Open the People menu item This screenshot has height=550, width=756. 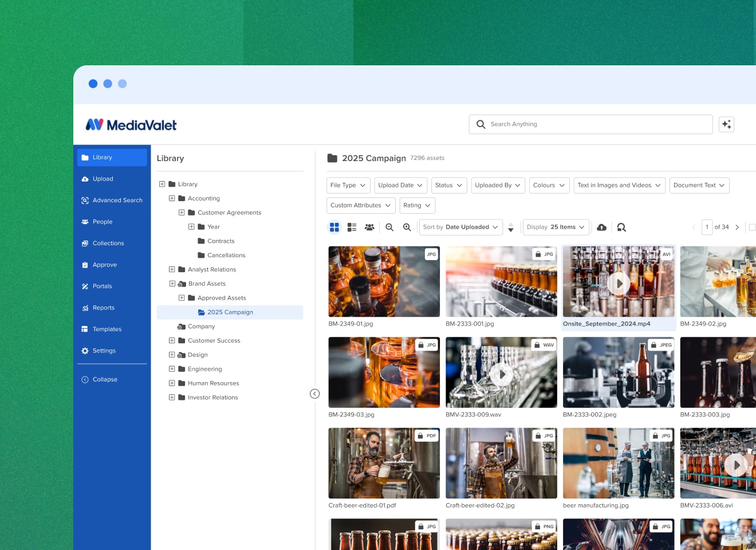tap(112, 222)
